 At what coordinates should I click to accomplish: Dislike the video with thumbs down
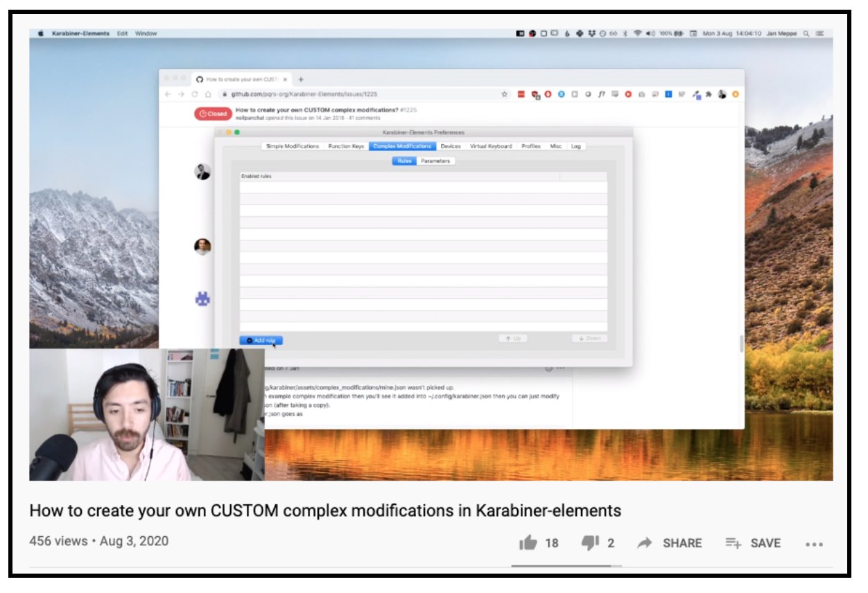(x=590, y=543)
